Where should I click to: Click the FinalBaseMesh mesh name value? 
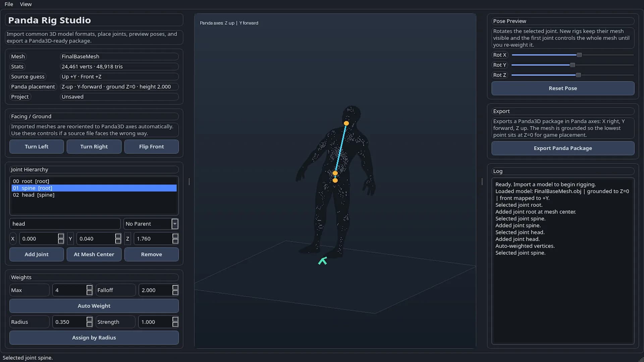pyautogui.click(x=119, y=57)
